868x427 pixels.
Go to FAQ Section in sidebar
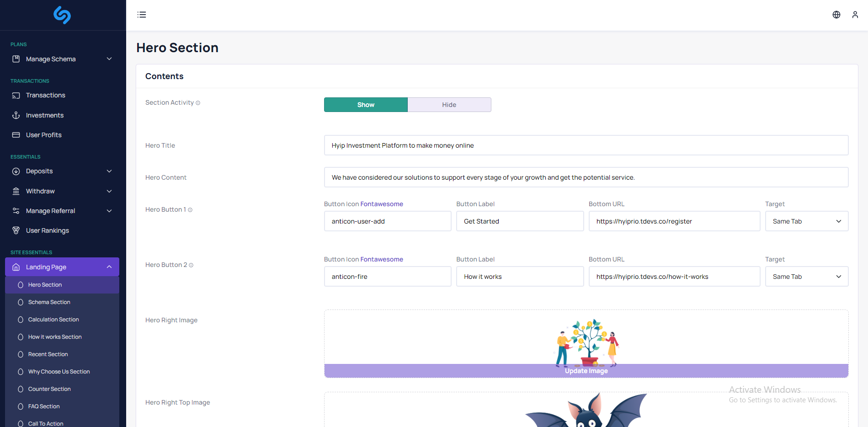pyautogui.click(x=44, y=406)
